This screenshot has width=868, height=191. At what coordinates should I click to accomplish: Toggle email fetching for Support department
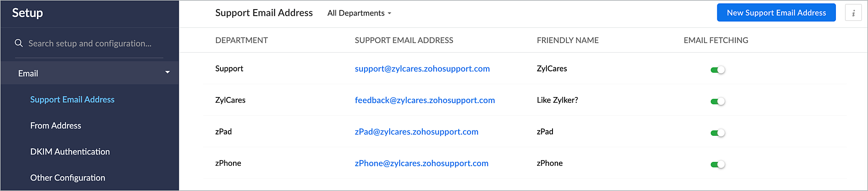coord(718,70)
